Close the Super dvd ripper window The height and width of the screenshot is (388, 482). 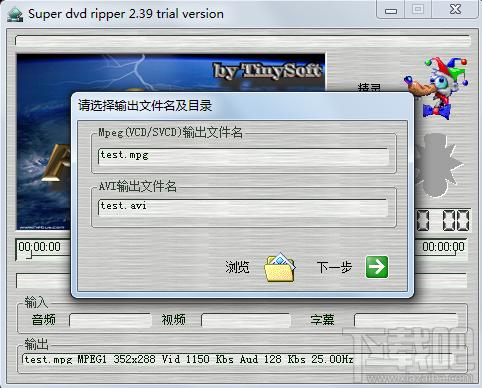click(x=455, y=9)
